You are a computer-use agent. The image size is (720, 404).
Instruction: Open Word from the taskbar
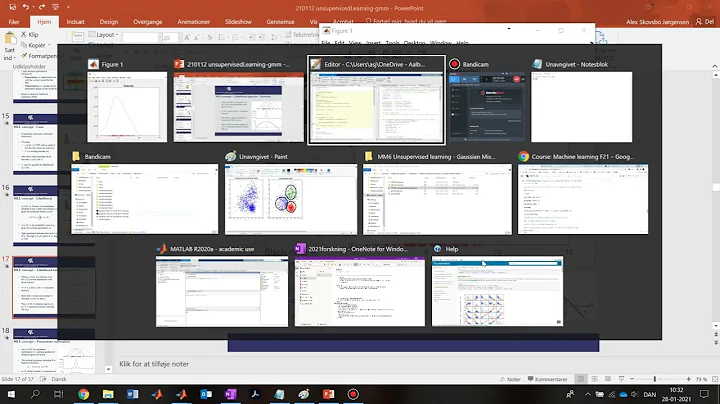coord(133,394)
